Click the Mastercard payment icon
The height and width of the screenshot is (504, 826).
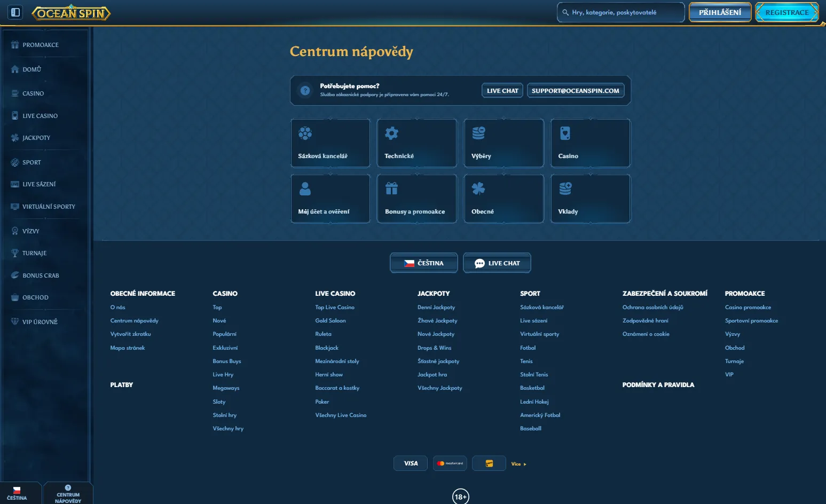click(450, 463)
